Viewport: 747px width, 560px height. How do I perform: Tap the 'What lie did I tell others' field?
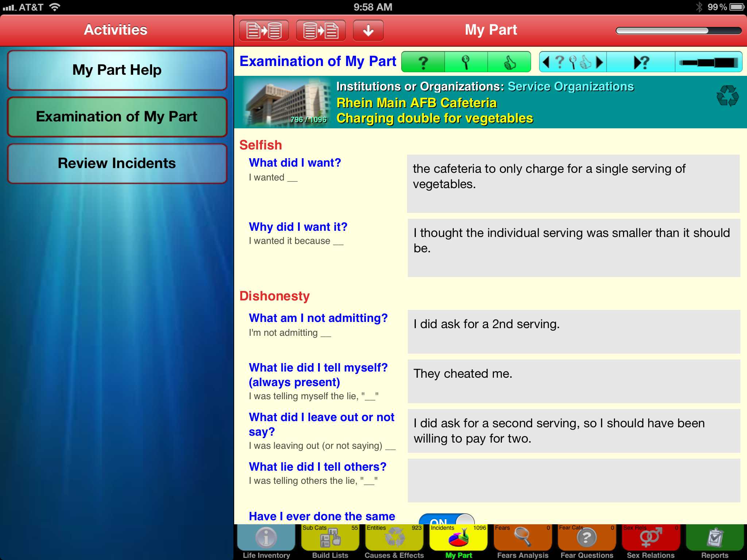(573, 480)
